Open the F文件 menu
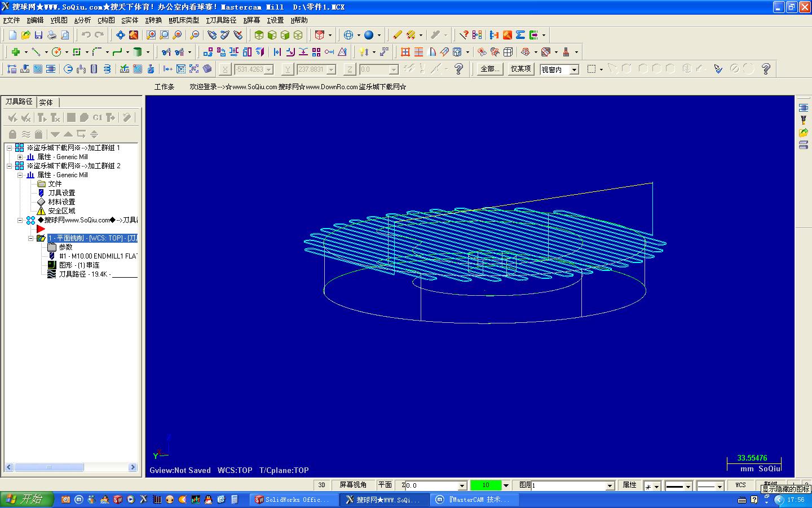The image size is (812, 508). 11,20
